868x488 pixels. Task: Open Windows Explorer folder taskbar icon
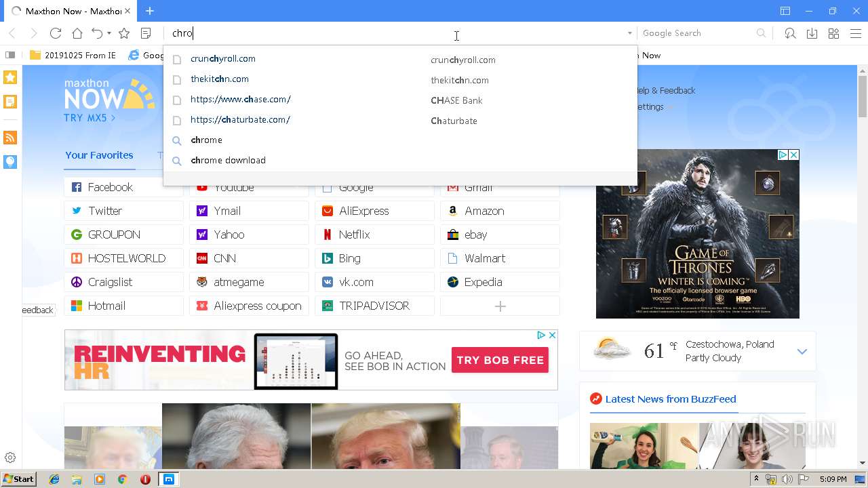pos(77,479)
